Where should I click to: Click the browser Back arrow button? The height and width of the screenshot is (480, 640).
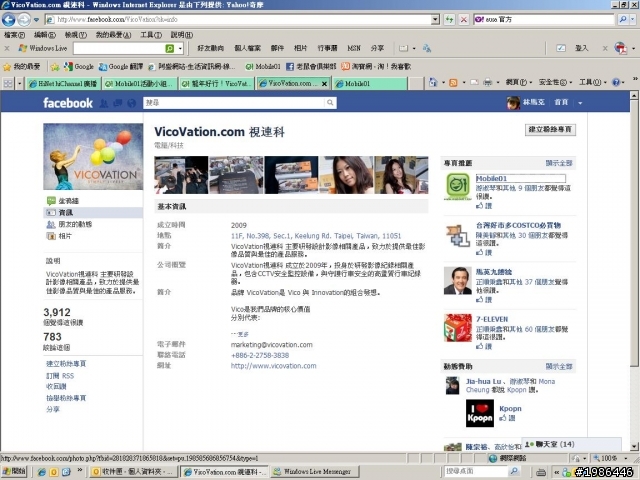pos(9,20)
